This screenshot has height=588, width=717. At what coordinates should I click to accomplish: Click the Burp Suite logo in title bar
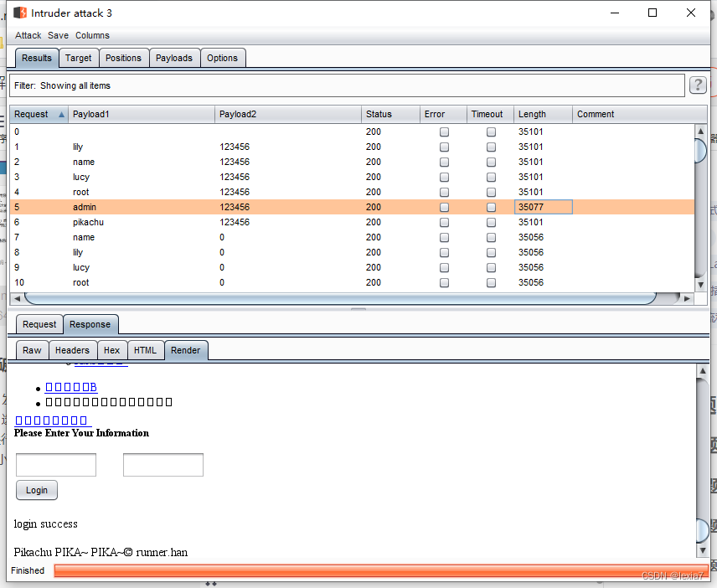point(20,13)
